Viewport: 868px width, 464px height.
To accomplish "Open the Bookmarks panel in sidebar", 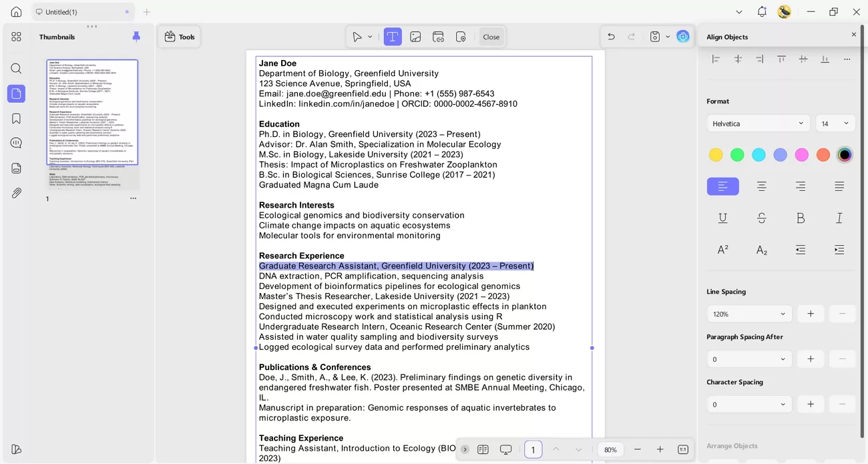I will [16, 118].
